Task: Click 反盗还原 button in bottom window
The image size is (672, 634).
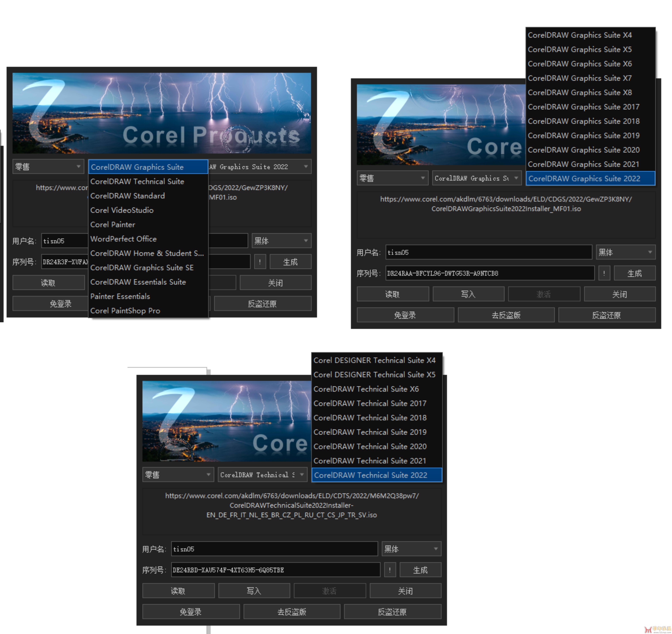Action: click(x=392, y=612)
